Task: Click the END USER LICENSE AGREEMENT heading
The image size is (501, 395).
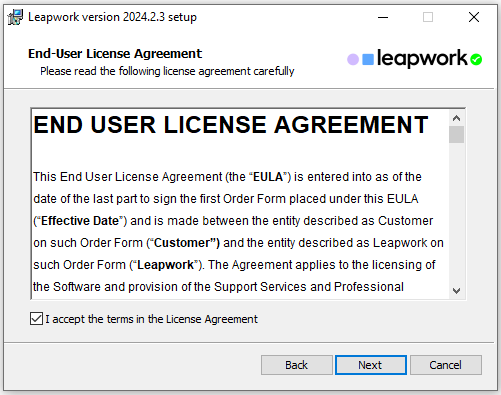Action: [231, 125]
